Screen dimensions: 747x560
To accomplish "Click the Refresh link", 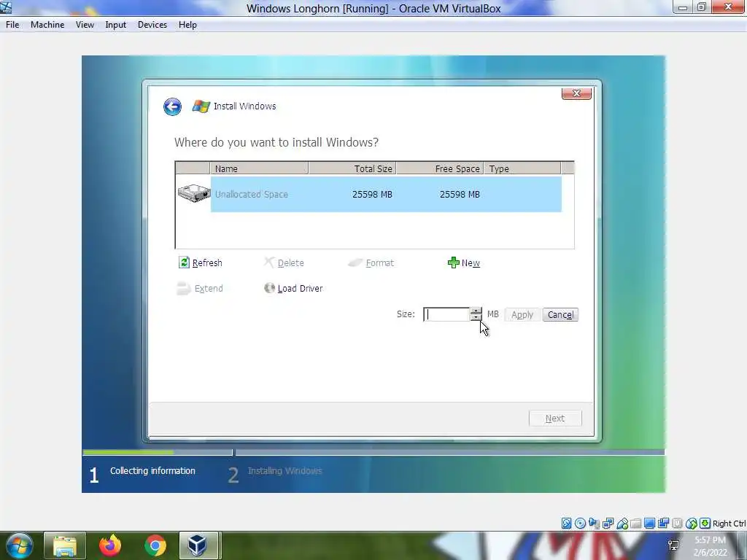I will pos(207,262).
